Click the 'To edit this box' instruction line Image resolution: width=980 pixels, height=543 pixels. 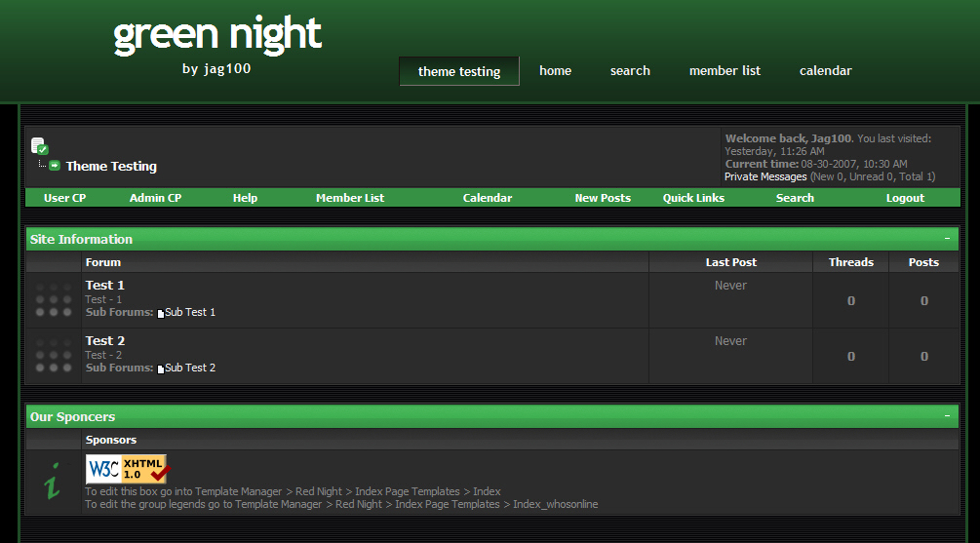click(293, 491)
